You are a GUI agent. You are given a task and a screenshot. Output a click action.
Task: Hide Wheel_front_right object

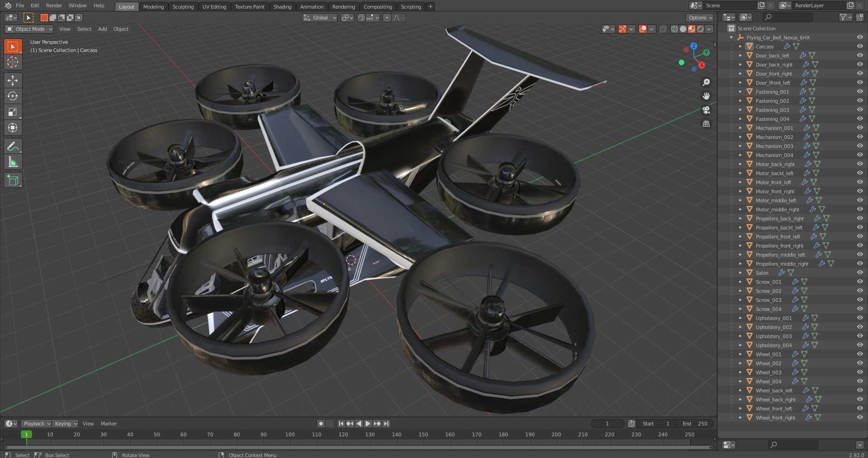(x=860, y=417)
